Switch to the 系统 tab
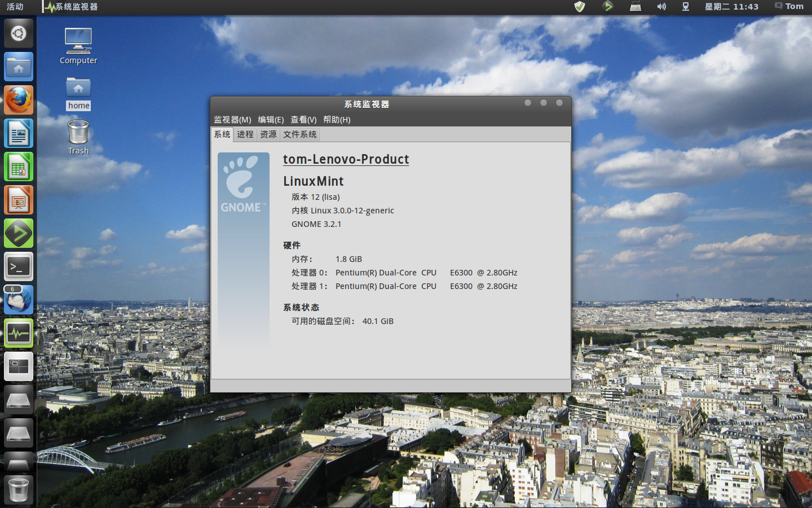Viewport: 812px width, 508px height. pyautogui.click(x=222, y=134)
